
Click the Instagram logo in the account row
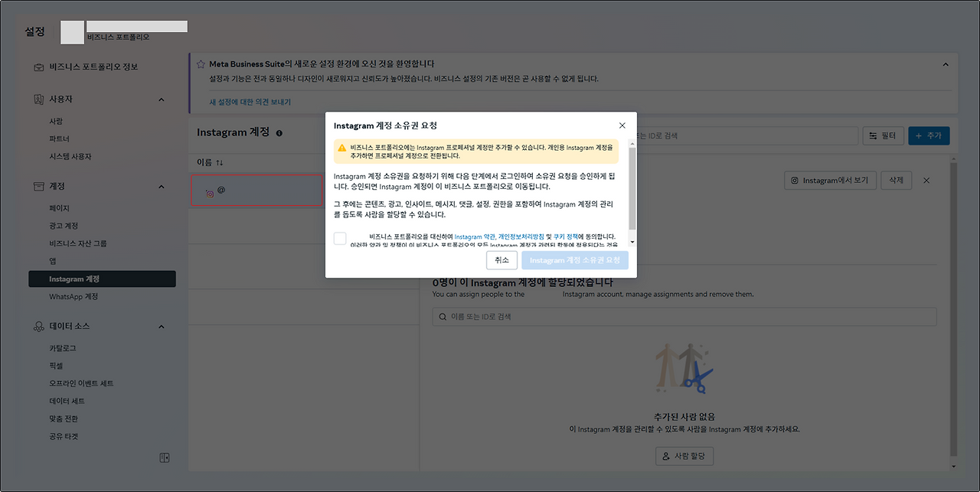click(210, 194)
